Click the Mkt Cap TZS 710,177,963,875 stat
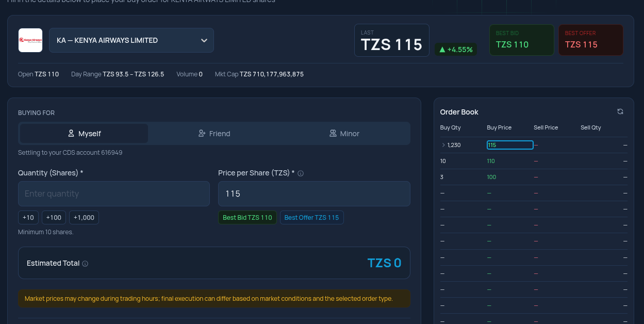The height and width of the screenshot is (324, 644). pos(259,74)
